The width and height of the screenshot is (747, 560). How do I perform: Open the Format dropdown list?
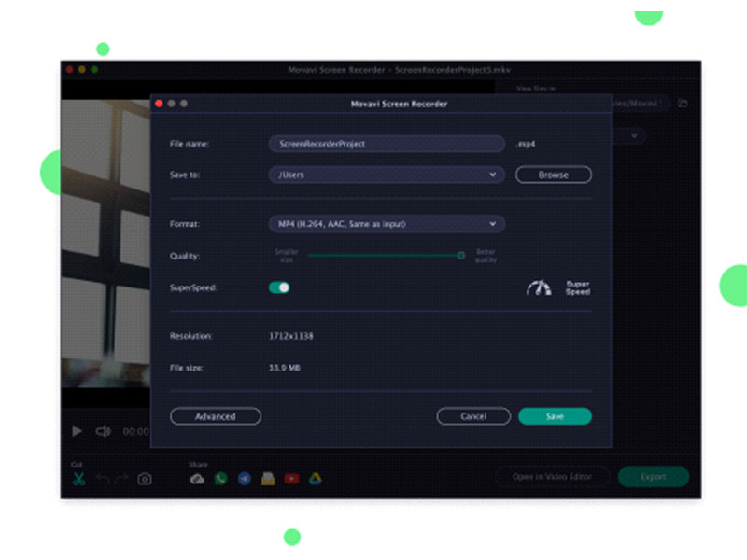(x=387, y=224)
